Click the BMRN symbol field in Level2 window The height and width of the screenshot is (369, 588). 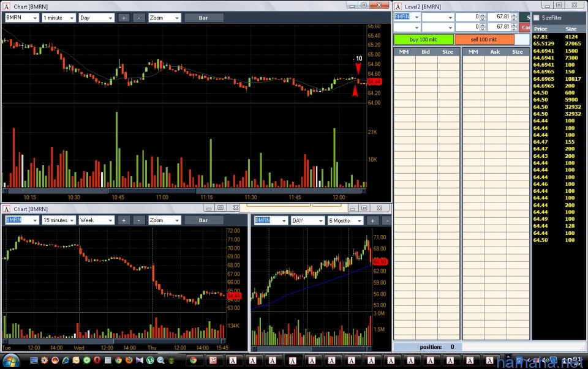(407, 17)
